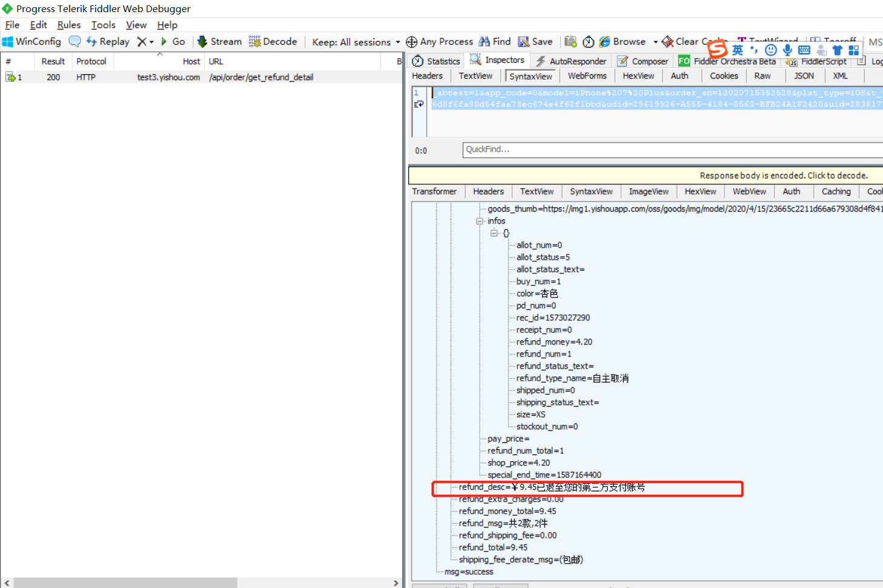Sort sessions by Host column header
The width and height of the screenshot is (883, 588).
[x=159, y=61]
